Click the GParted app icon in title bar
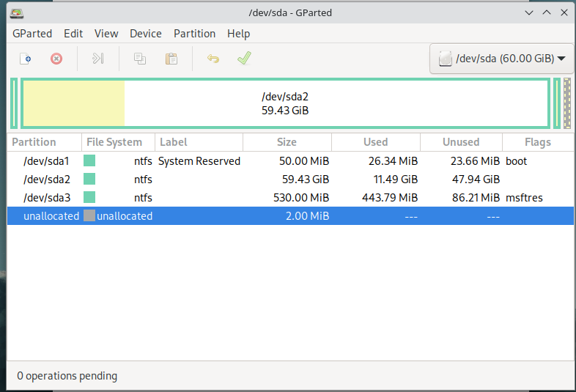576x392 pixels. click(x=17, y=13)
